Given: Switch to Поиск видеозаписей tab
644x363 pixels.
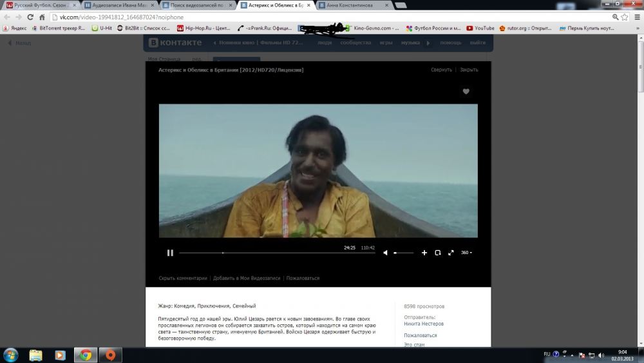Looking at the screenshot, I should [197, 5].
